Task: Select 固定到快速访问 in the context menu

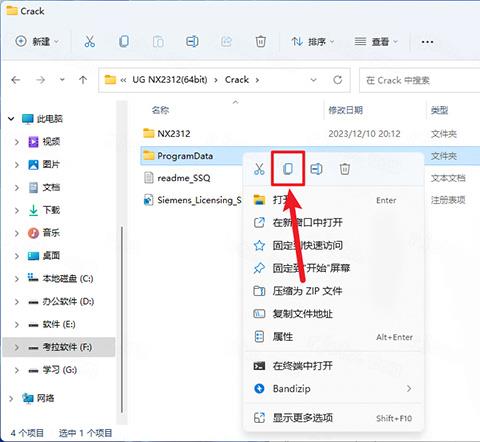Action: coord(333,246)
